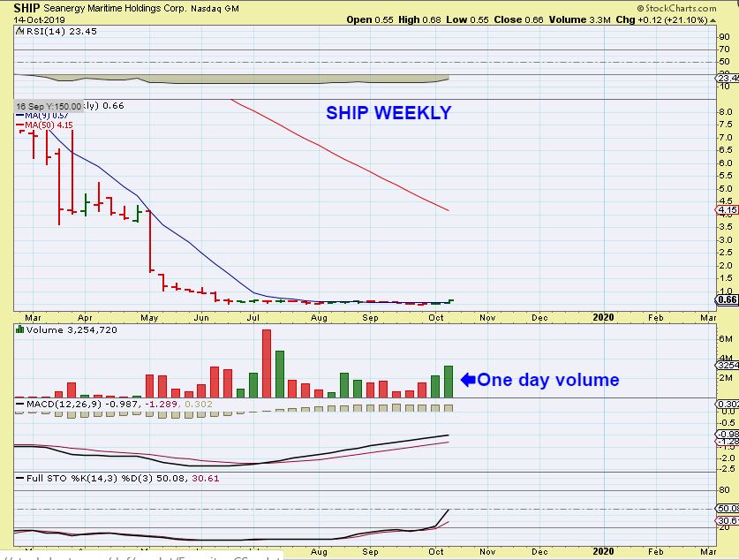The height and width of the screenshot is (560, 739).
Task: Click the Sep label under the Full STO panel
Action: tap(370, 551)
